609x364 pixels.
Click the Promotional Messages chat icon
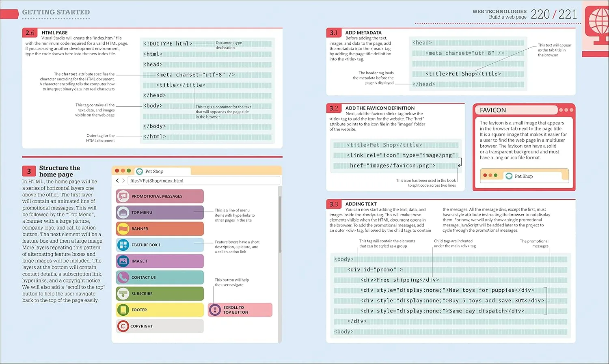(x=123, y=196)
